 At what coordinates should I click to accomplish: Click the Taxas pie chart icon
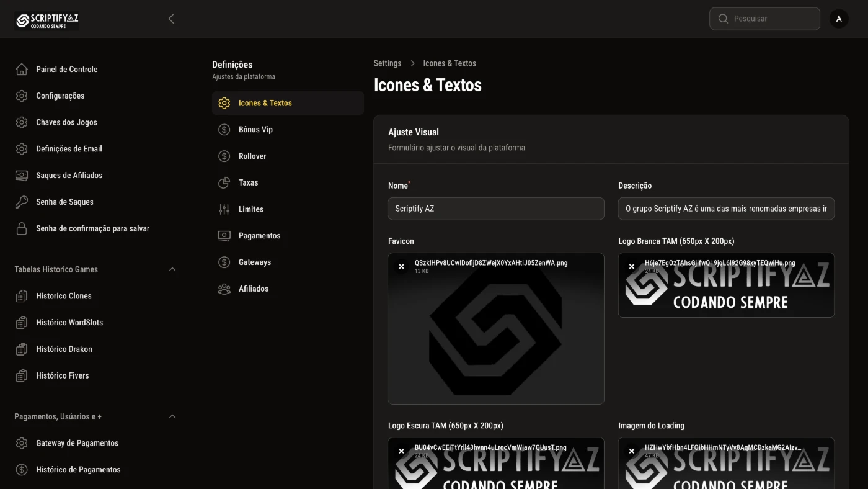coord(224,183)
